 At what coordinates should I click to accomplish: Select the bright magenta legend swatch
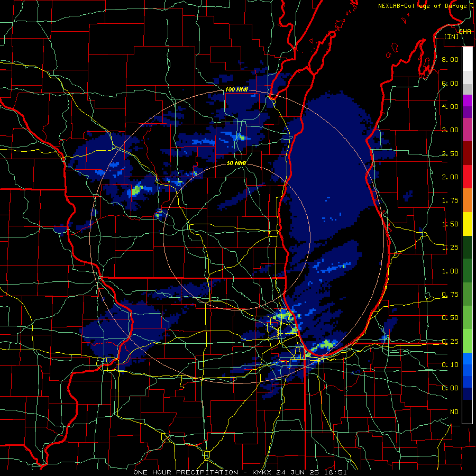pos(467,100)
